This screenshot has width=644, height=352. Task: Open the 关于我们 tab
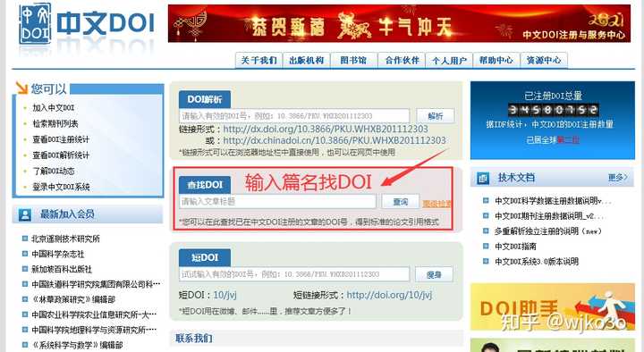(258, 61)
